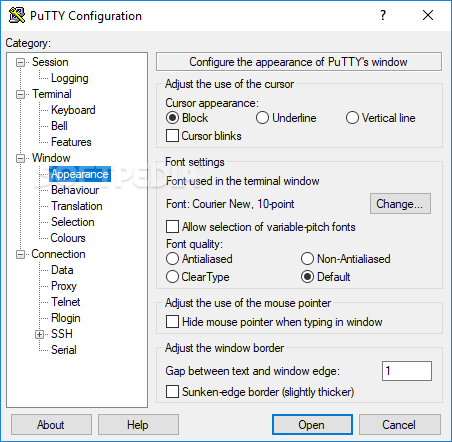Open the Bell category
This screenshot has height=442, width=452.
(x=59, y=126)
